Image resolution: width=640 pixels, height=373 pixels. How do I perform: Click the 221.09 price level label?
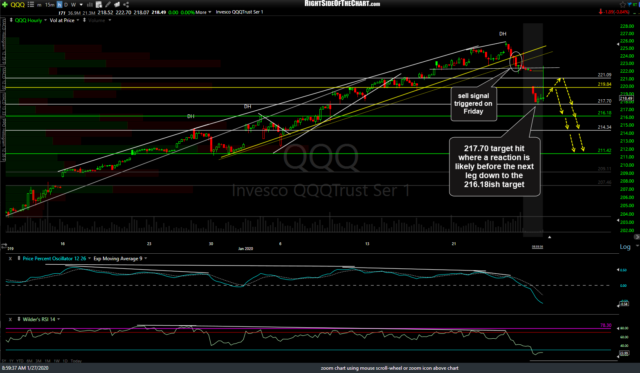[x=604, y=75]
